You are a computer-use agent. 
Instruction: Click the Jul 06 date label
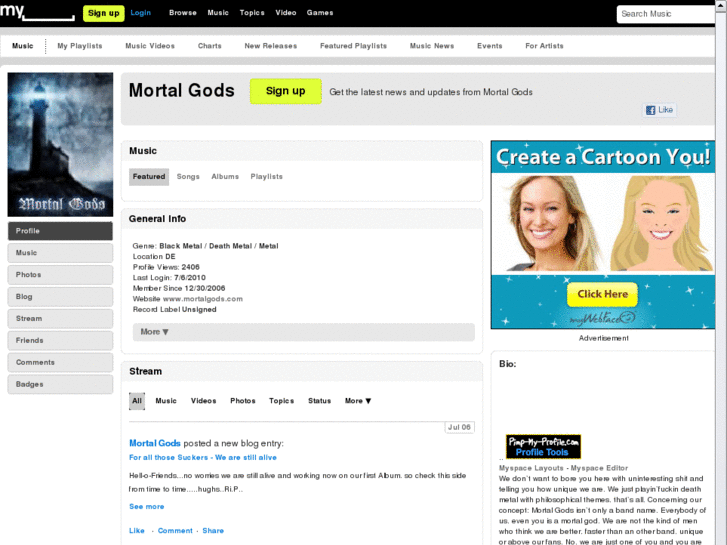459,427
